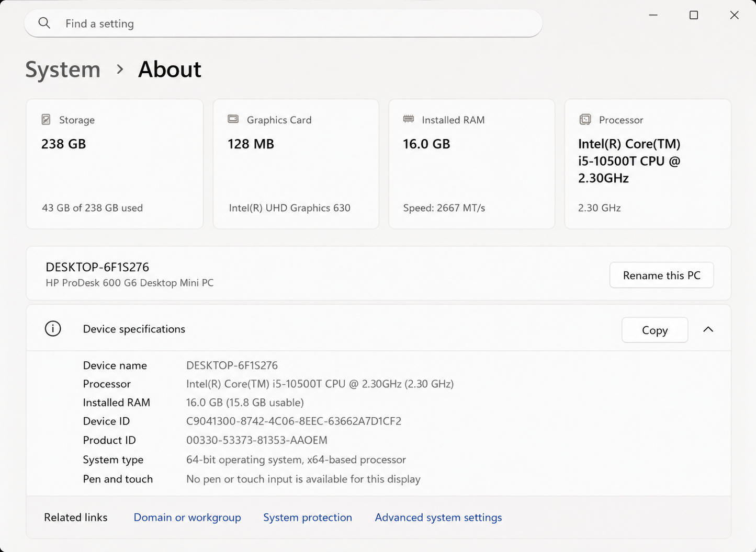Click the search magnifier icon
This screenshot has height=552, width=756.
pos(44,23)
